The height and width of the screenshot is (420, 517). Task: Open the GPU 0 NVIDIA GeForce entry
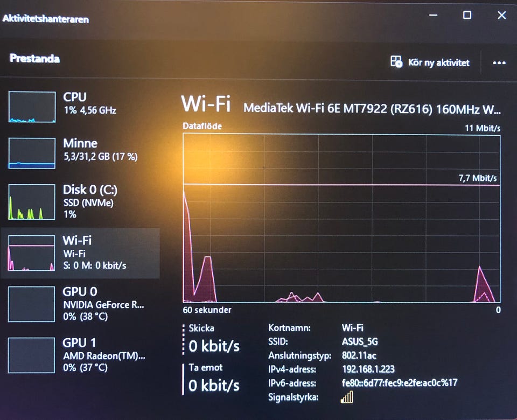80,304
